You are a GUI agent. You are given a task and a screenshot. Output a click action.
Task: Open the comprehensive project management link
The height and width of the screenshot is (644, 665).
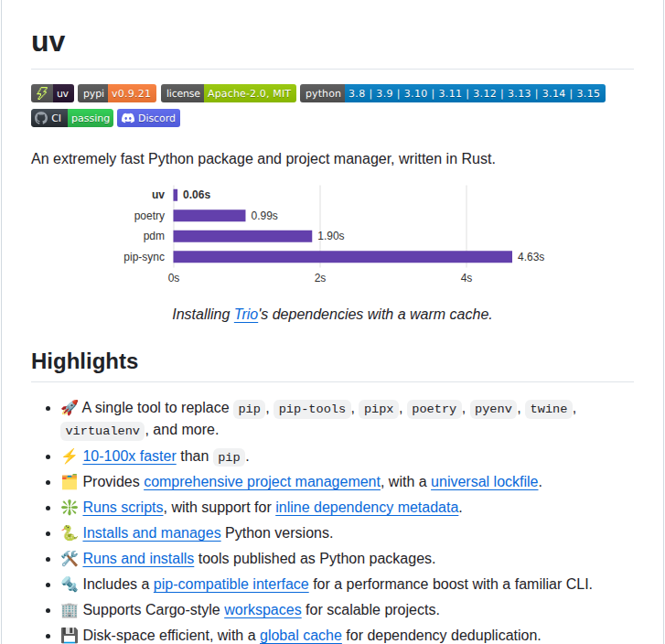(x=262, y=481)
